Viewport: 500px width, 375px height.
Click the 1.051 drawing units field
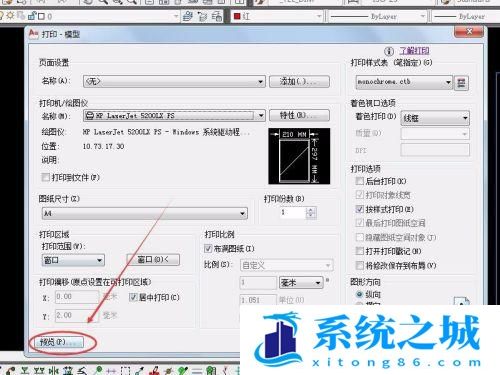[258, 300]
